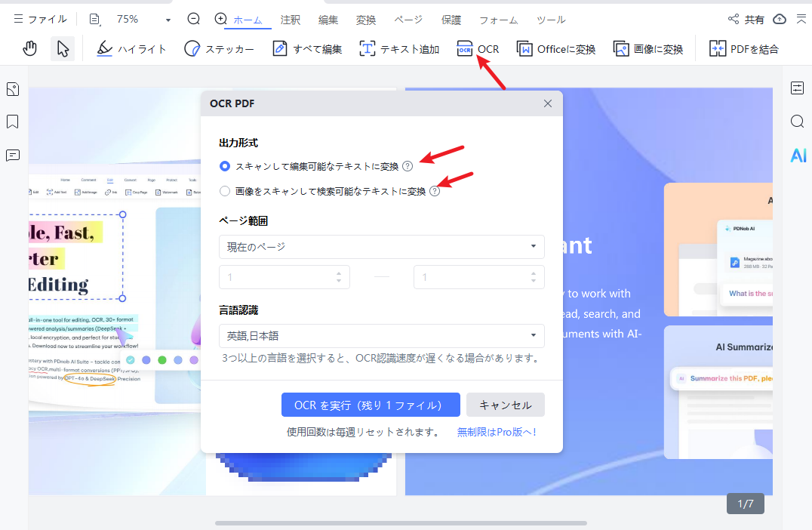
Task: Open the 現在のページ page range dropdown
Action: tap(382, 247)
